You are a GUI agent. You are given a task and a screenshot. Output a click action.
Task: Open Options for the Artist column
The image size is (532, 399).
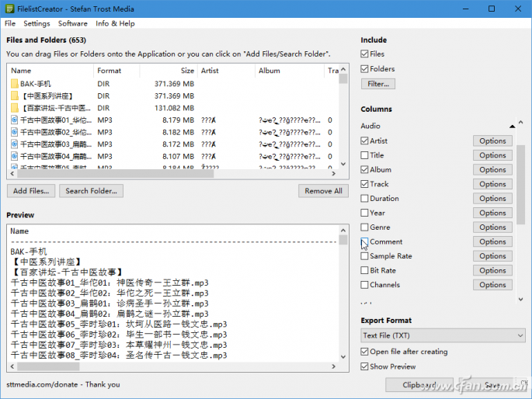point(492,141)
